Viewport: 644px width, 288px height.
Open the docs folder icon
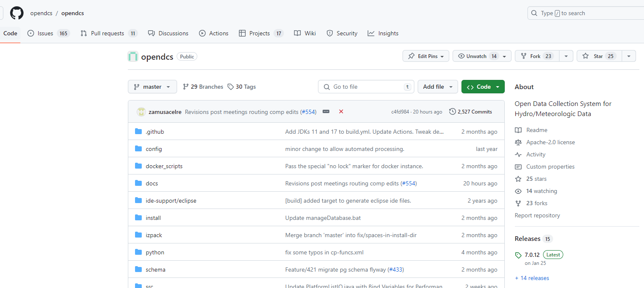(138, 183)
